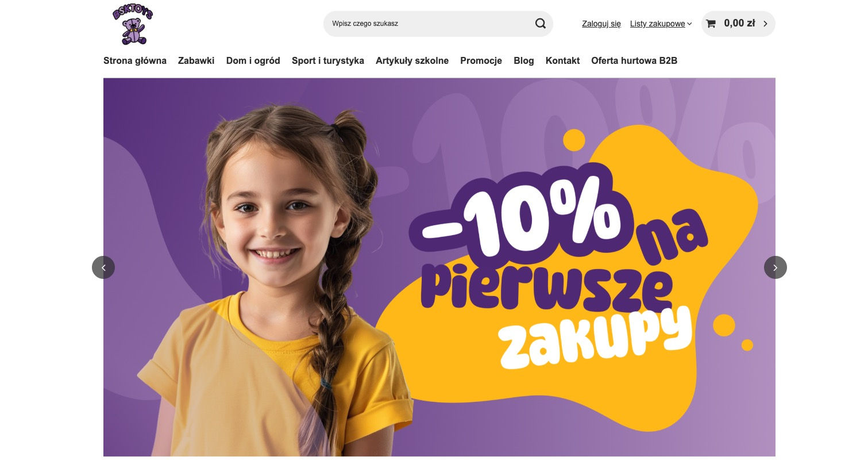Open the Zabawki category menu
The image size is (868, 460).
coord(196,60)
